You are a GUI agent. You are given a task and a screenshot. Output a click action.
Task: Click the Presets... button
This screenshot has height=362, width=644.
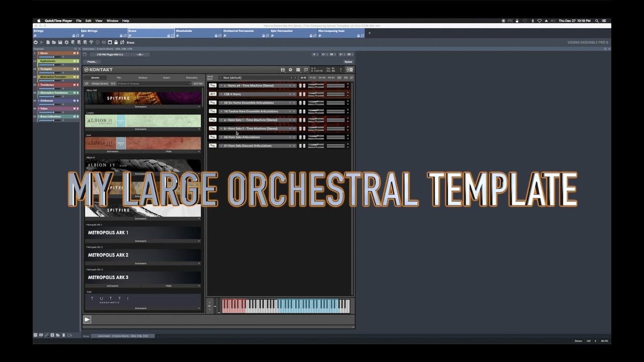click(92, 62)
